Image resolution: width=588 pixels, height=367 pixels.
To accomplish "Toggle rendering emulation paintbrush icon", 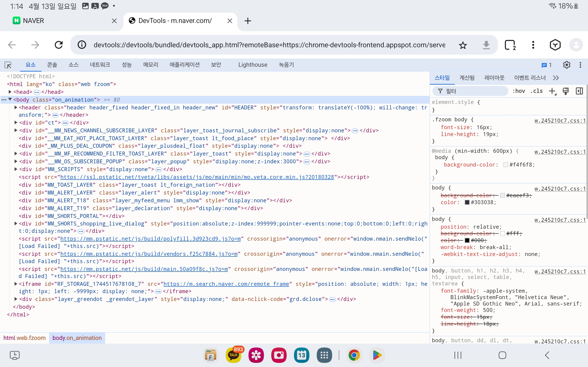I will 566,91.
